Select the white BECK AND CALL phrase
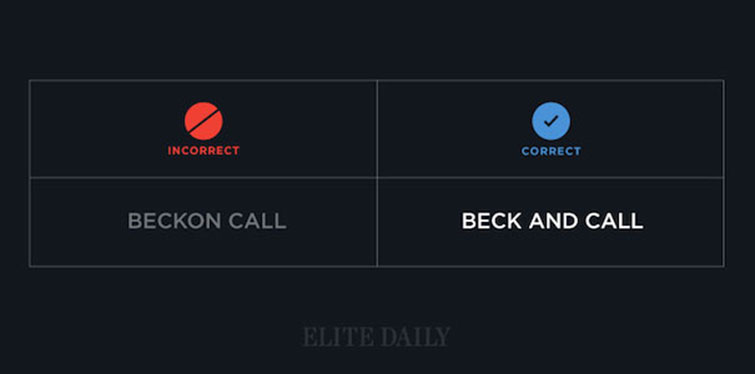Viewport: 755px width, 374px height. (x=552, y=221)
